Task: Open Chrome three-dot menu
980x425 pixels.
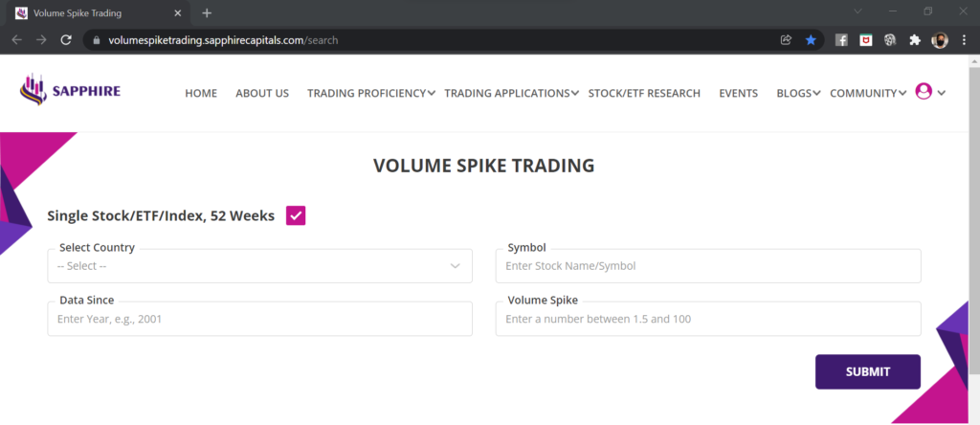Action: point(964,40)
